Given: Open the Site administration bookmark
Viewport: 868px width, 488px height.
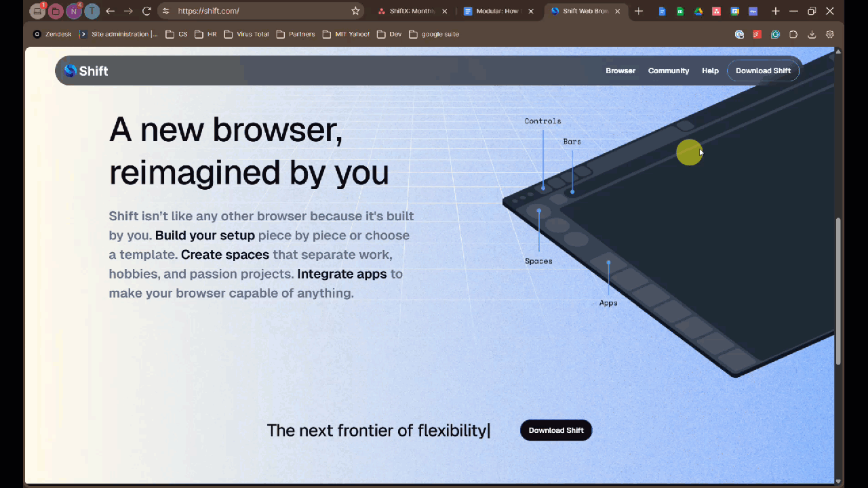Looking at the screenshot, I should pos(119,34).
